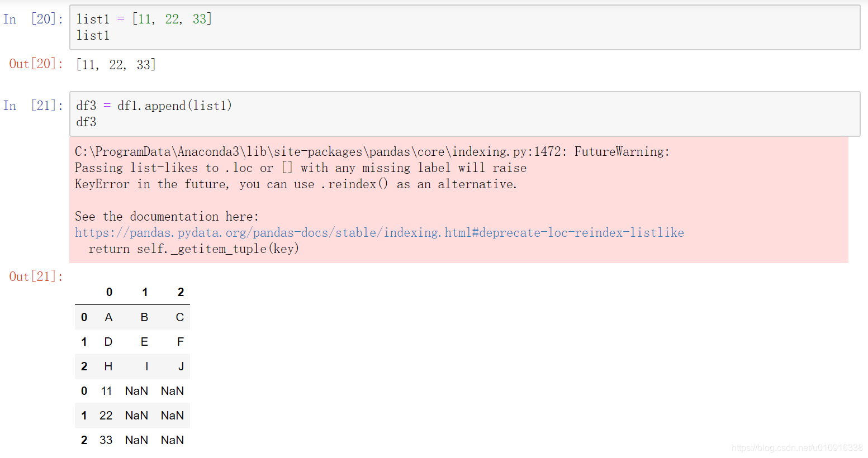Click the code cell with df1.append(list1)
868x458 pixels.
pos(464,114)
